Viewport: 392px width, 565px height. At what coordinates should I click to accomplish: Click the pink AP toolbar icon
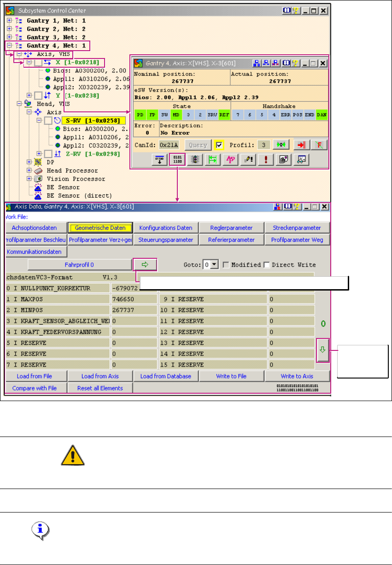(229, 159)
